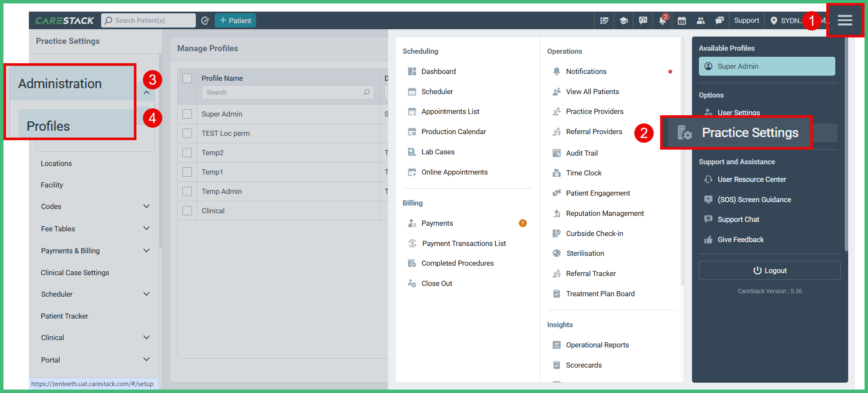This screenshot has height=393, width=868.
Task: Click the Patient Engagement megaphone icon
Action: [x=556, y=193]
